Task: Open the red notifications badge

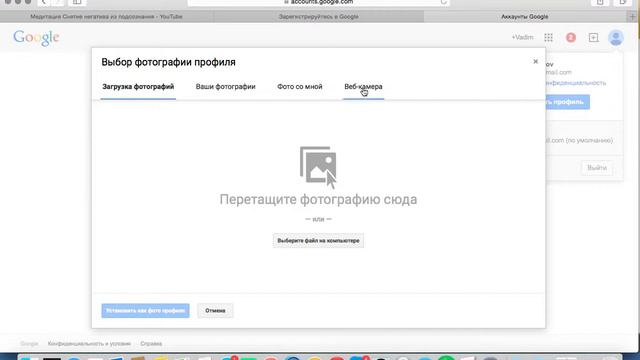Action: point(571,38)
